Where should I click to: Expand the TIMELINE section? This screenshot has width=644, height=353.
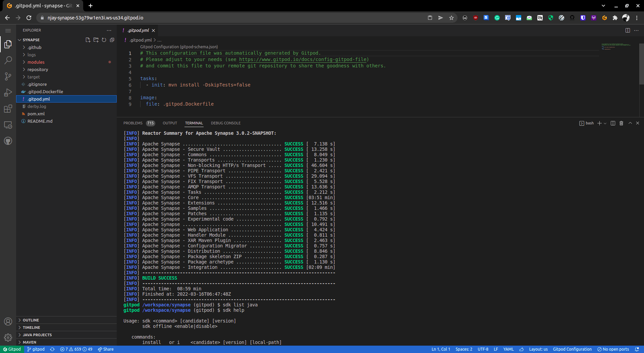click(66, 328)
